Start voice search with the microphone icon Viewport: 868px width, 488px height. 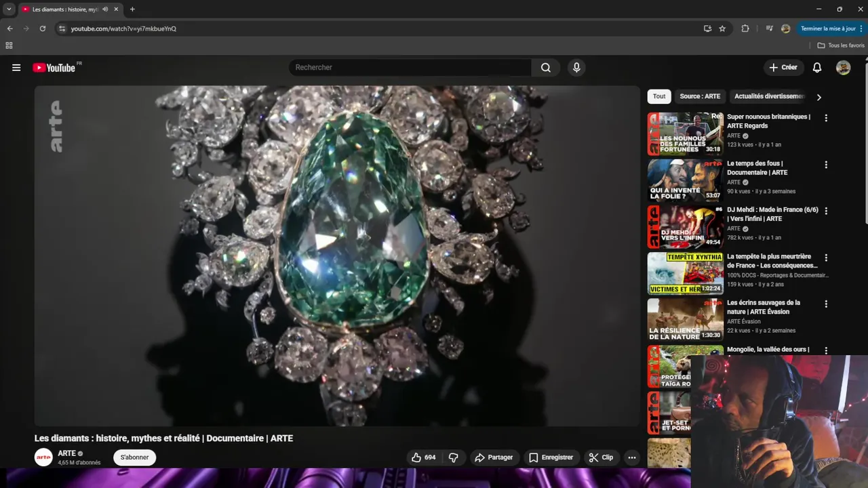click(576, 68)
